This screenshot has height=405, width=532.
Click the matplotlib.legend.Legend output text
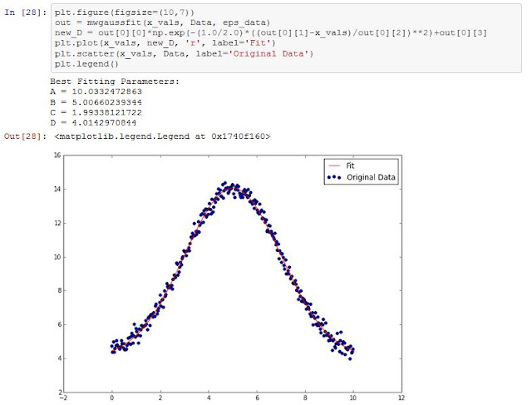163,136
